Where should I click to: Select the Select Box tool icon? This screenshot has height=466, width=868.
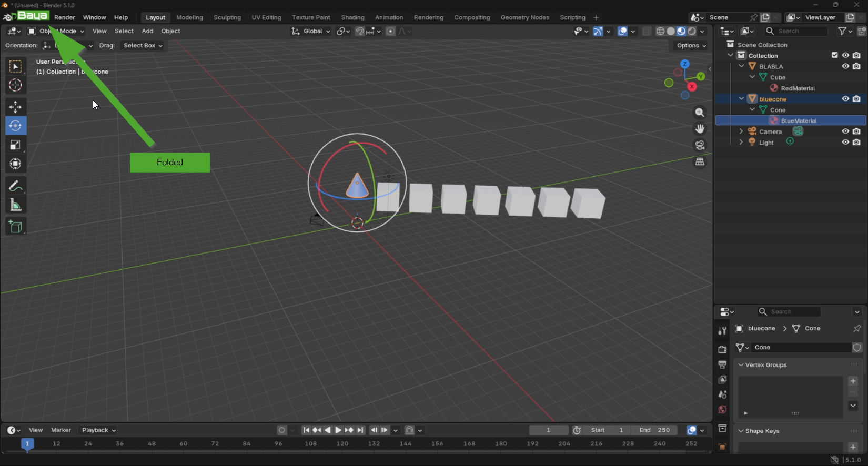click(15, 66)
